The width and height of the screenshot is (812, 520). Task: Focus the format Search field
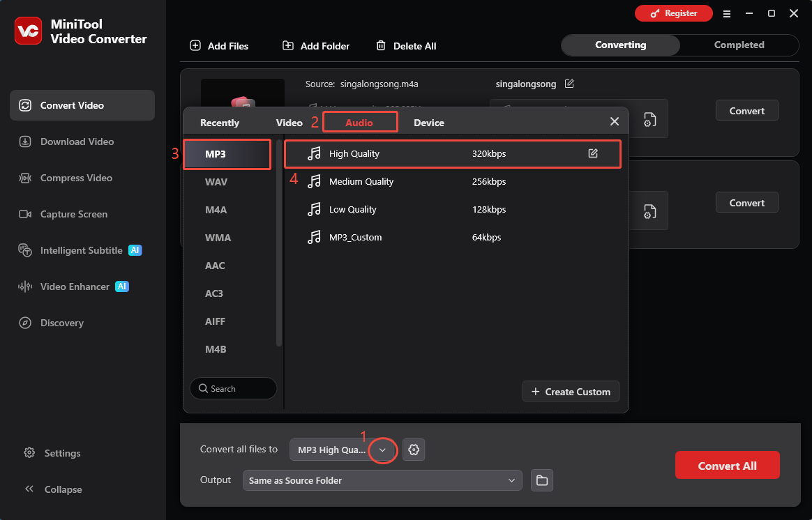233,388
